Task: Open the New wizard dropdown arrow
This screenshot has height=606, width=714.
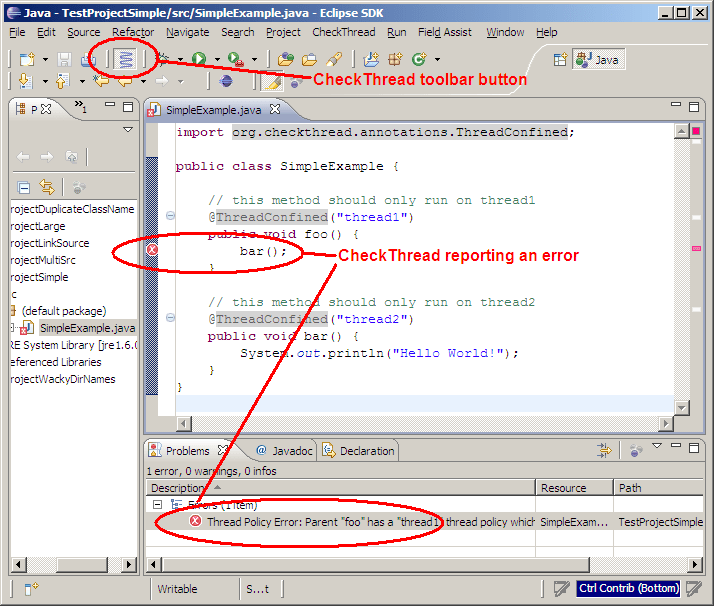Action: point(45,59)
